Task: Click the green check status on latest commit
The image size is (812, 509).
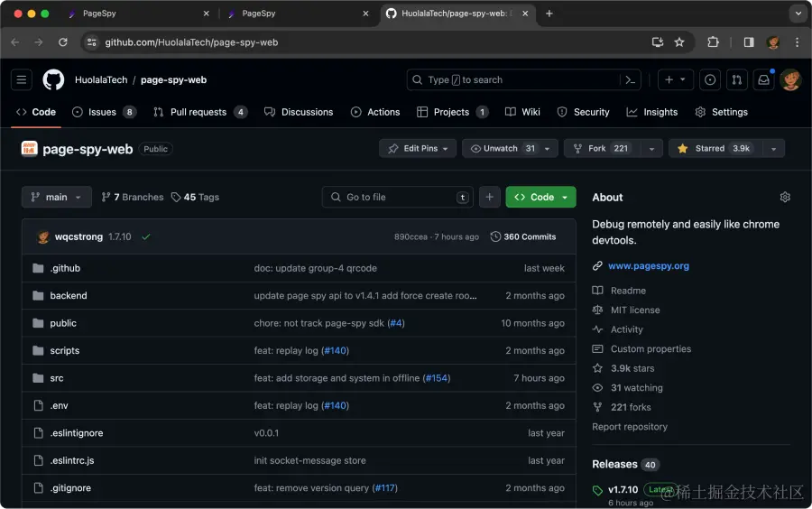Action: point(146,236)
